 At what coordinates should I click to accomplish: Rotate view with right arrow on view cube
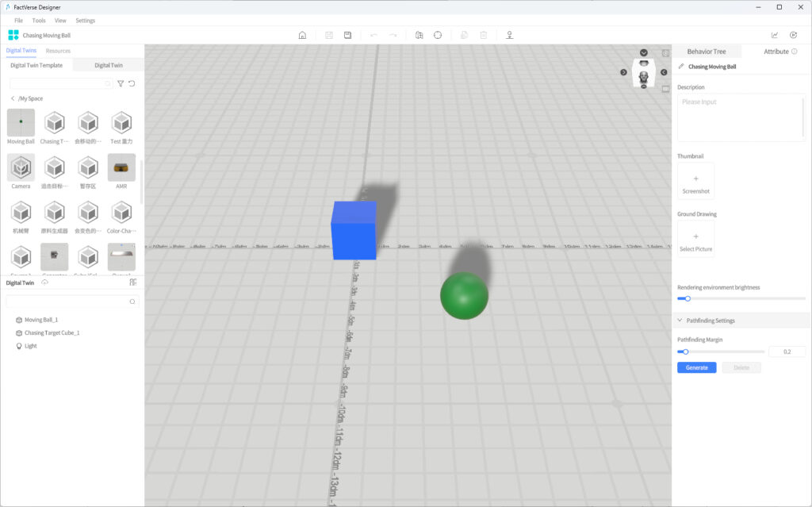(664, 72)
